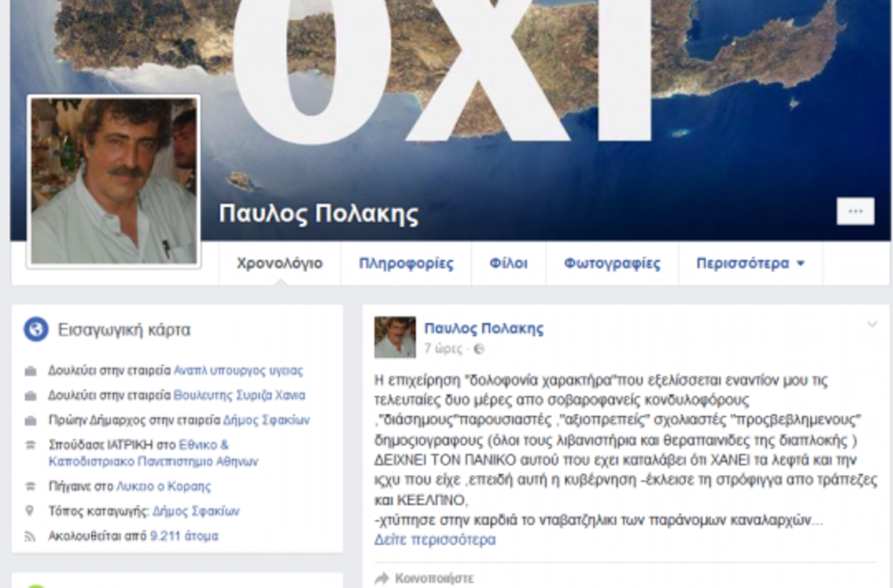
Task: Expand post with Δείτε περισσότερα link
Action: pos(435,540)
